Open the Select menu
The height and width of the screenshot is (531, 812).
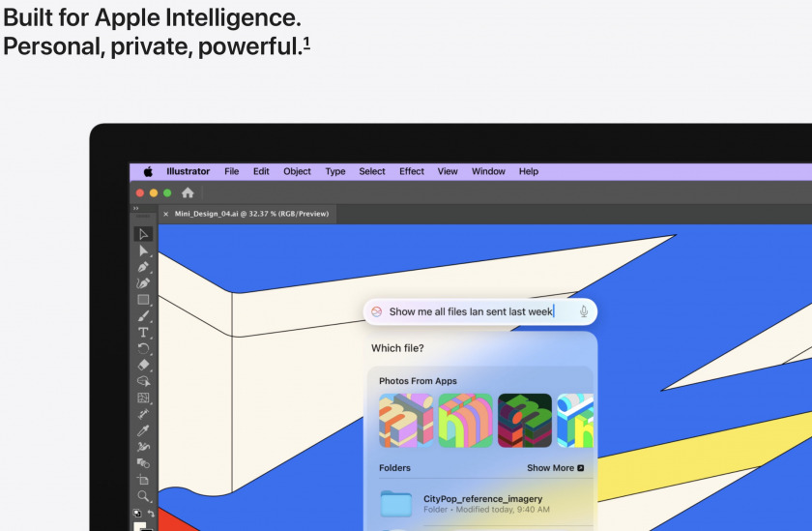pyautogui.click(x=372, y=171)
